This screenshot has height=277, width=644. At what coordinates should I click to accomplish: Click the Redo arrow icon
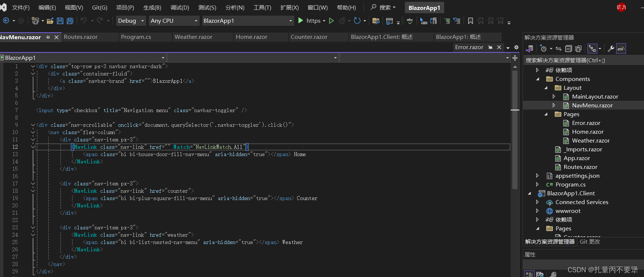coord(100,21)
